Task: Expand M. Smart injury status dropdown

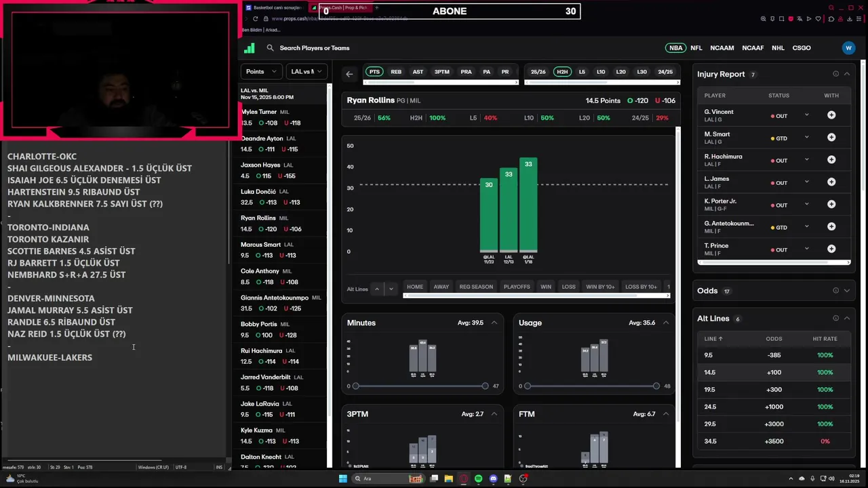Action: [806, 138]
